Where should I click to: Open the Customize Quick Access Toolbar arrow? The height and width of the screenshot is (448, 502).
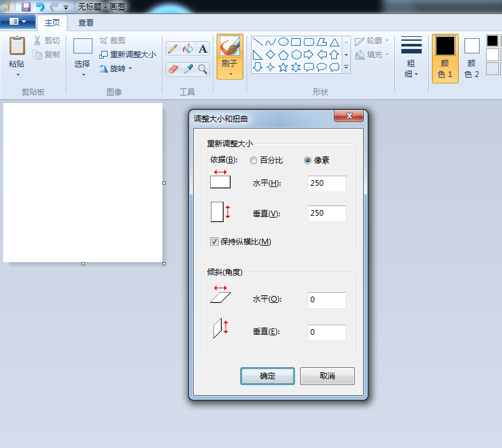tap(66, 7)
